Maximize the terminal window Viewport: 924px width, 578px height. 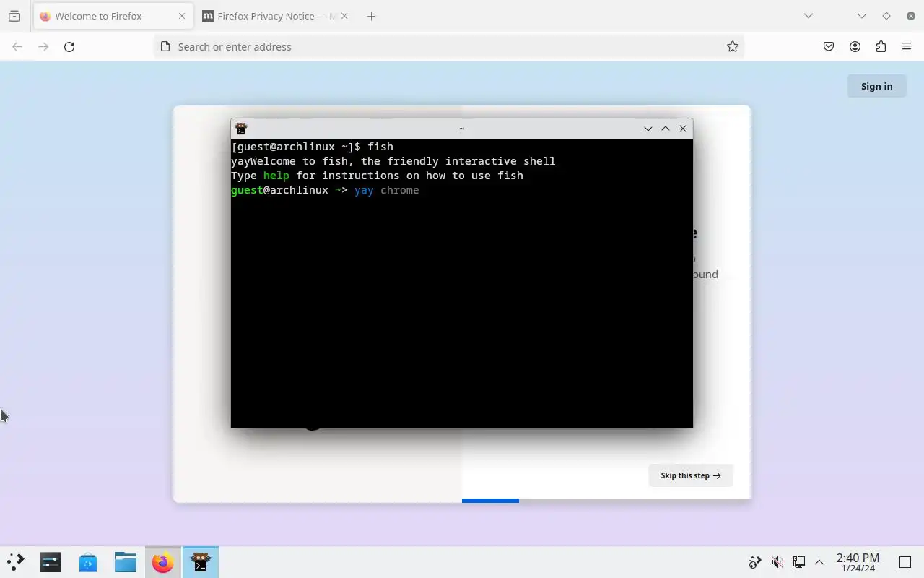point(666,129)
